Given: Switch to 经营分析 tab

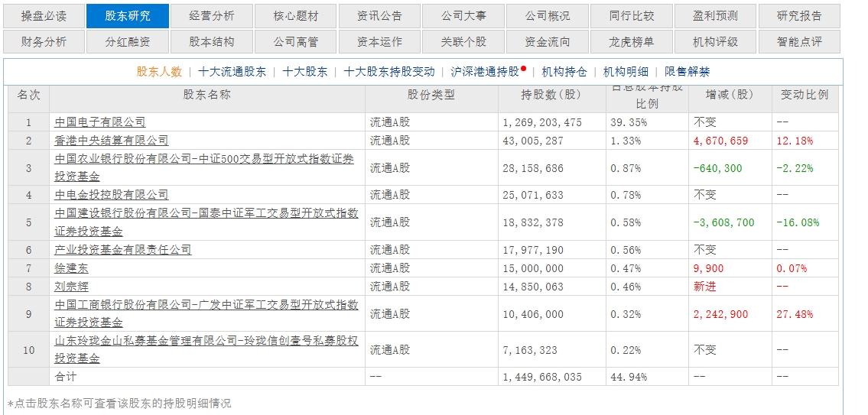Looking at the screenshot, I should pyautogui.click(x=212, y=16).
